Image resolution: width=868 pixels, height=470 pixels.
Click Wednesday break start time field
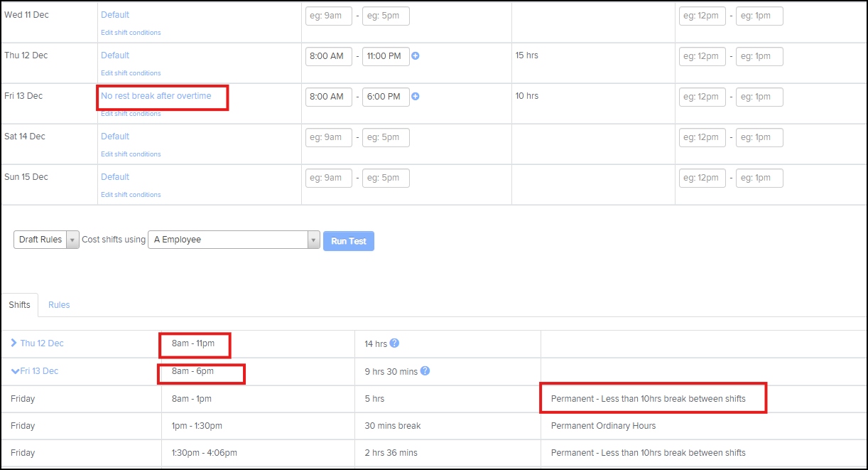(x=702, y=16)
